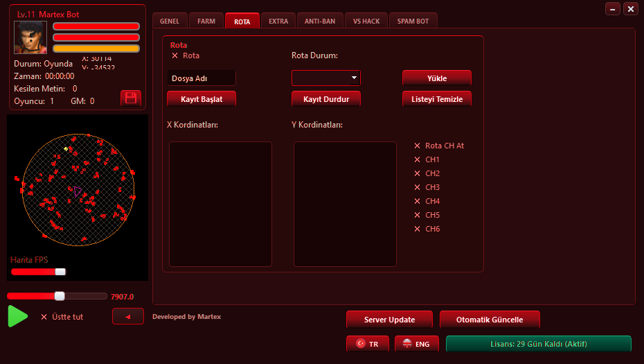The width and height of the screenshot is (644, 364).
Task: Click the Zaman: 00:00:00 timer text
Action: pyautogui.click(x=44, y=76)
